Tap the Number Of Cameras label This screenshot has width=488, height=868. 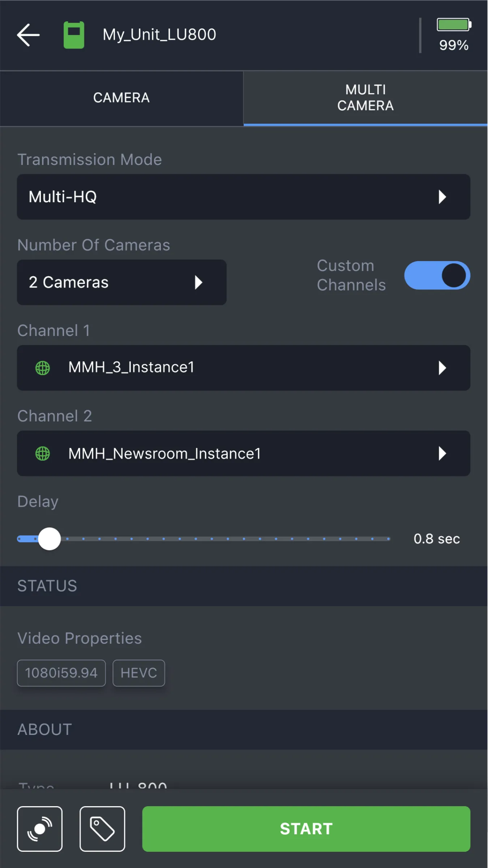pyautogui.click(x=94, y=245)
